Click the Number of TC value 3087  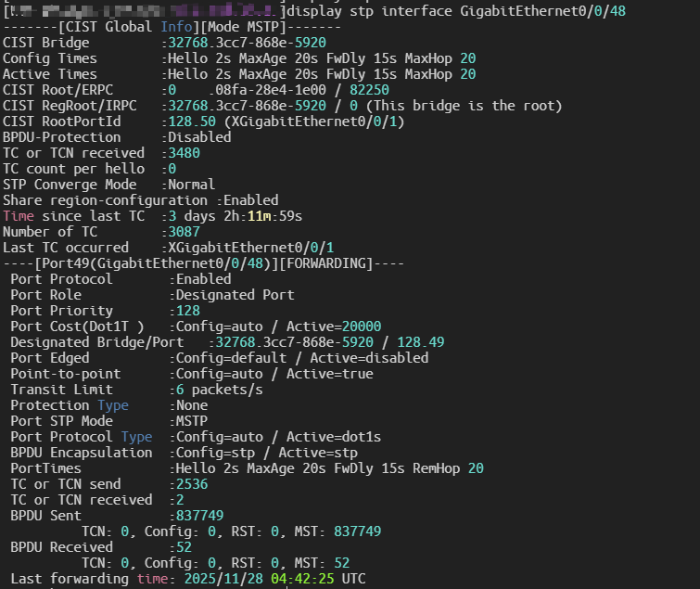coord(182,232)
